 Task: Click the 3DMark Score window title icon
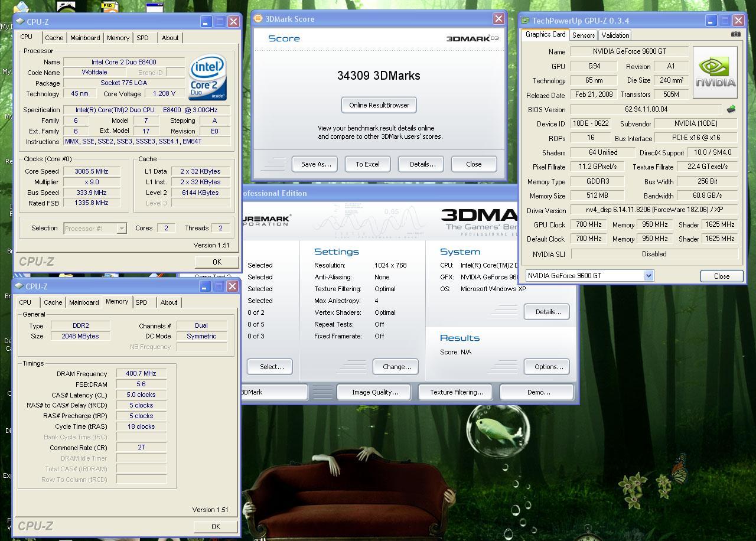coord(258,19)
